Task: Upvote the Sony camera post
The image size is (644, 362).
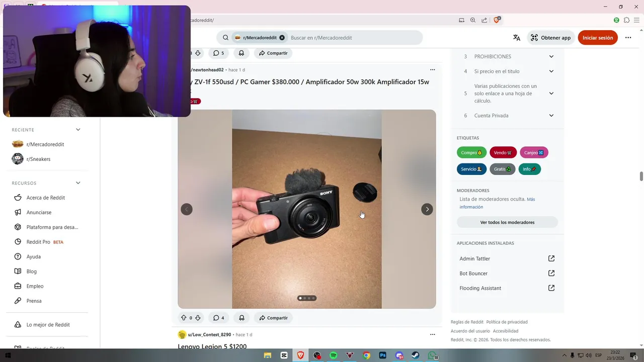Action: 184,318
